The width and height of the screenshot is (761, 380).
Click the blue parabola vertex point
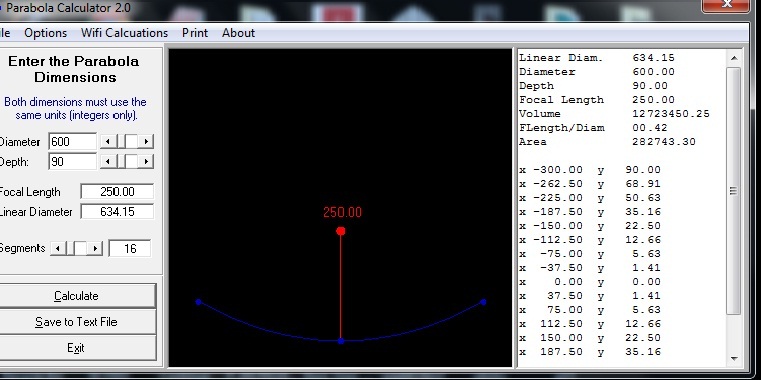(341, 341)
